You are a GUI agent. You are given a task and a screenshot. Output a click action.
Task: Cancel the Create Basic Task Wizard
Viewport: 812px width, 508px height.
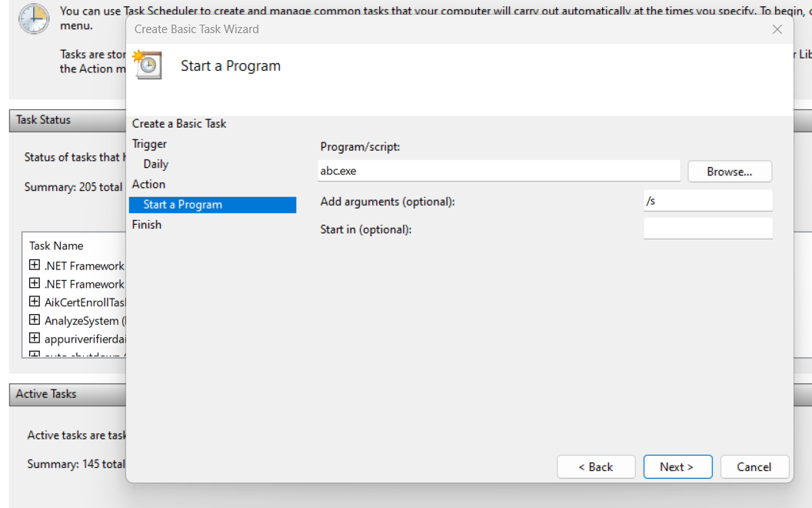pyautogui.click(x=754, y=467)
